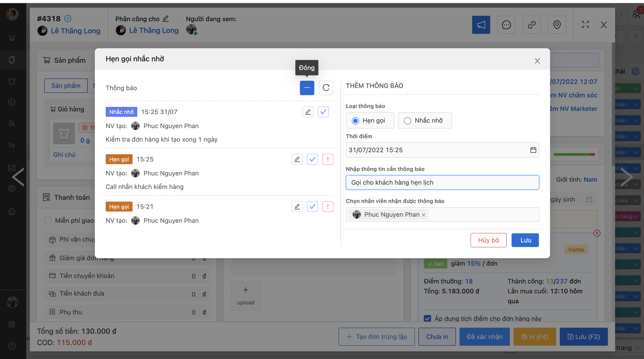Viewport: 644px width, 359px height.
Task: Edit the Hẹn gọi 15:21 notification
Action: click(297, 207)
